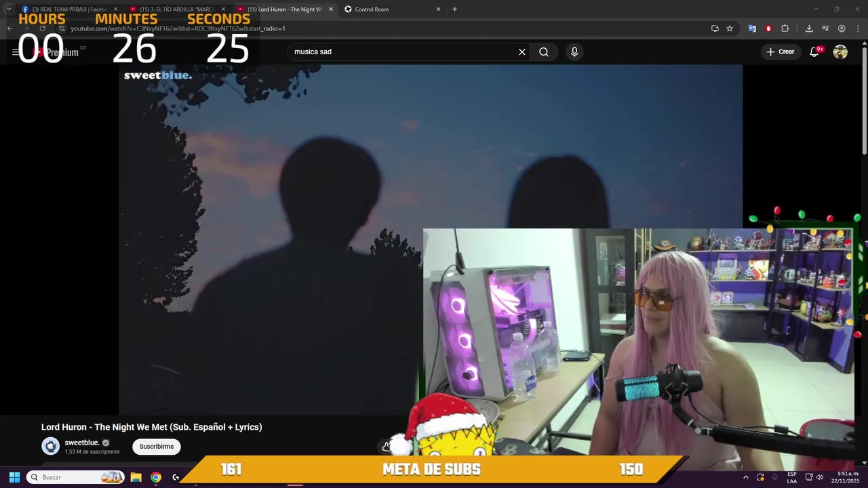Viewport: 868px width, 488px height.
Task: Open the Chrome profile icon
Action: 842,28
